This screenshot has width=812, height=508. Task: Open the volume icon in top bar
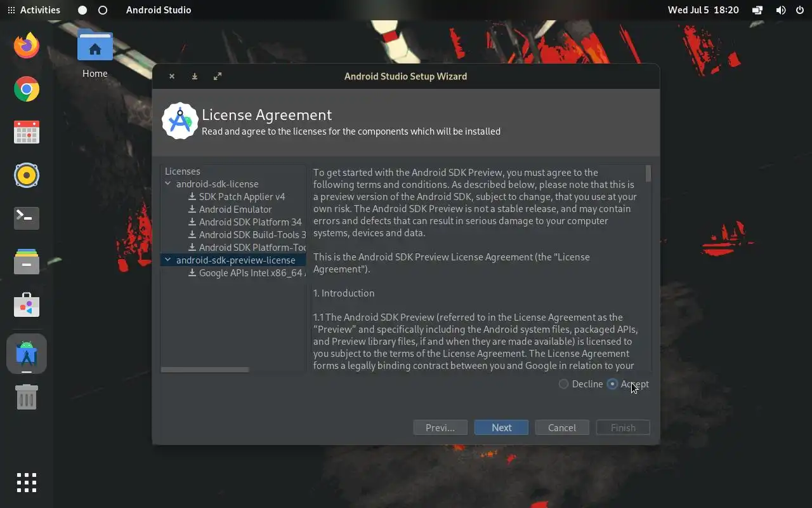[781, 10]
